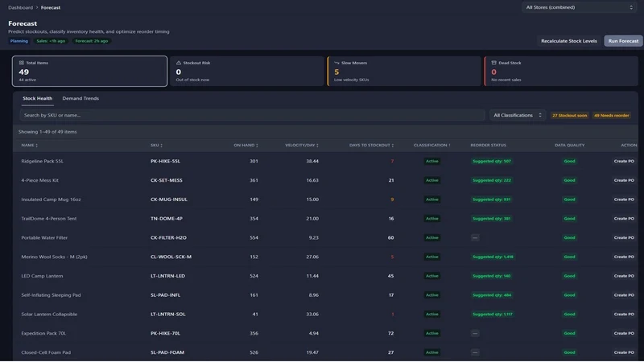Select the Dead Stock summary card
The height and width of the screenshot is (362, 644).
[x=561, y=71]
